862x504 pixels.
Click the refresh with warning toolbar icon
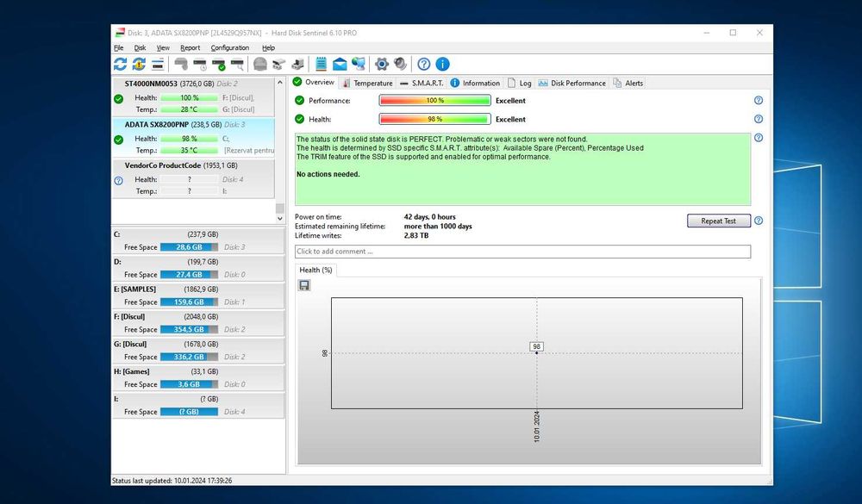point(139,65)
